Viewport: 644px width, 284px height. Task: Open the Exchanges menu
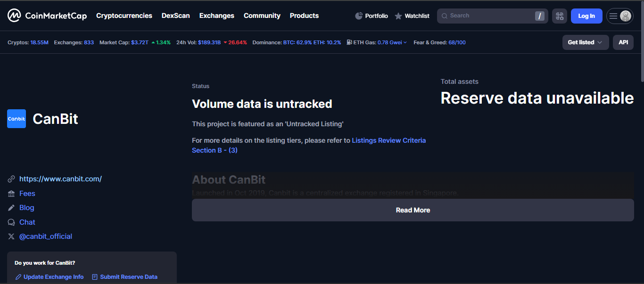[x=217, y=16]
